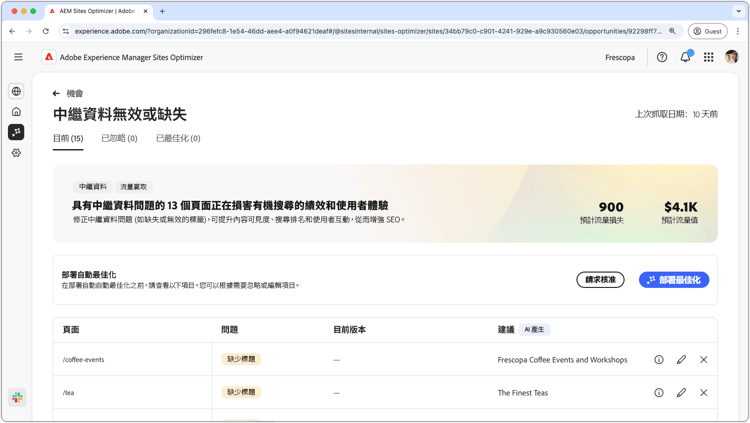The image size is (750, 423).
Task: Edit the /tea suggestion with pencil
Action: [x=682, y=392]
